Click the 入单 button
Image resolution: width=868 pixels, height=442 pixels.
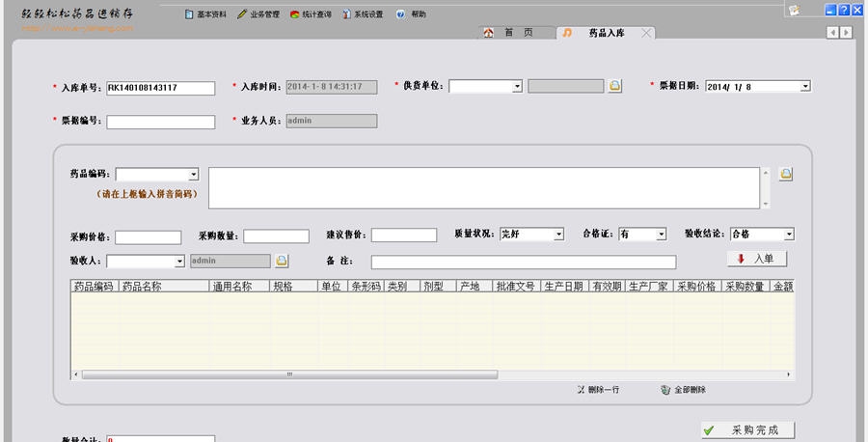coord(757,259)
